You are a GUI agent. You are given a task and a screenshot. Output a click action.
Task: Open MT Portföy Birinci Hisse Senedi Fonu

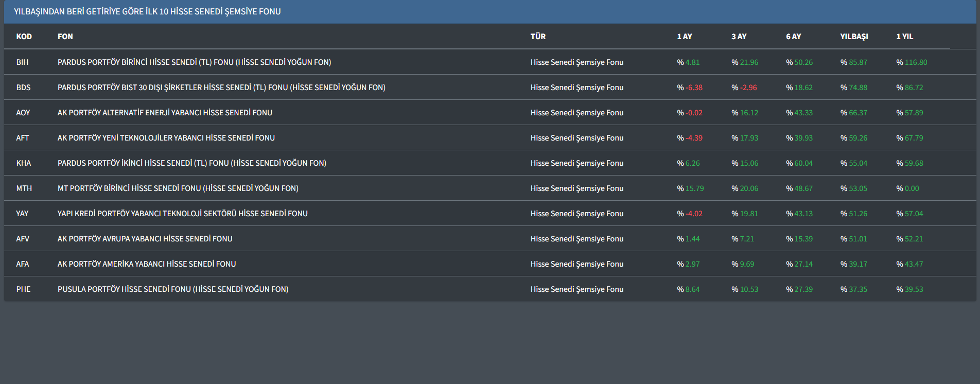[178, 188]
